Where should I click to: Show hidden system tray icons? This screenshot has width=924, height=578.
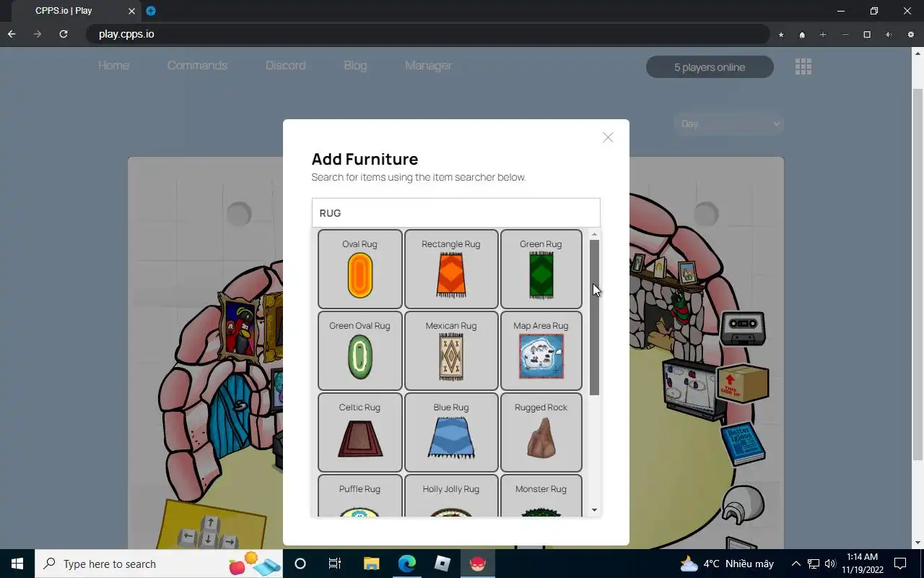[x=796, y=564]
